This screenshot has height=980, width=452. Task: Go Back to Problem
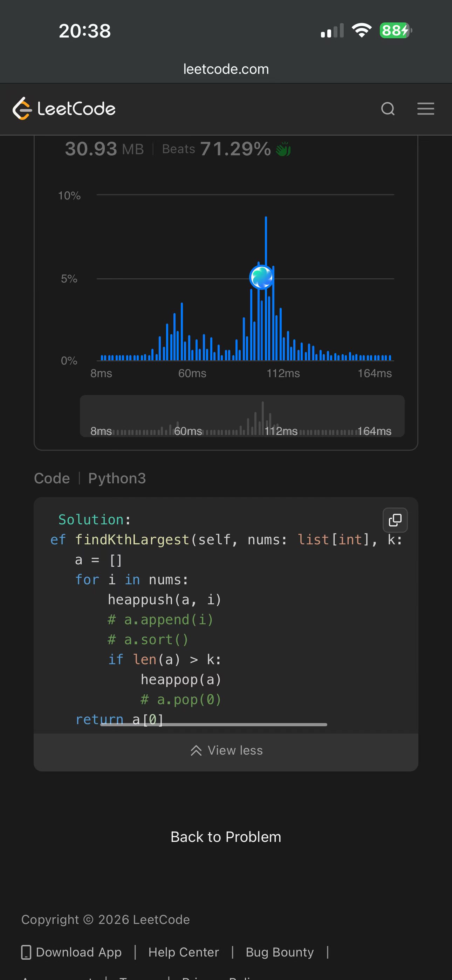coord(226,837)
